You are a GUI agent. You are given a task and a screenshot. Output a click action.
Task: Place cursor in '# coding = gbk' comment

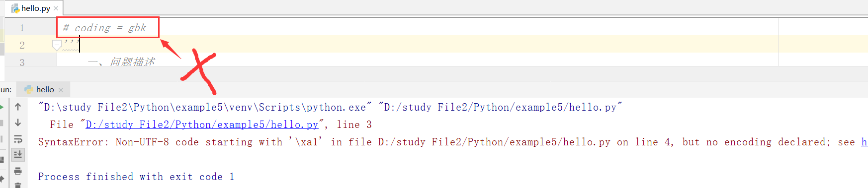(104, 28)
